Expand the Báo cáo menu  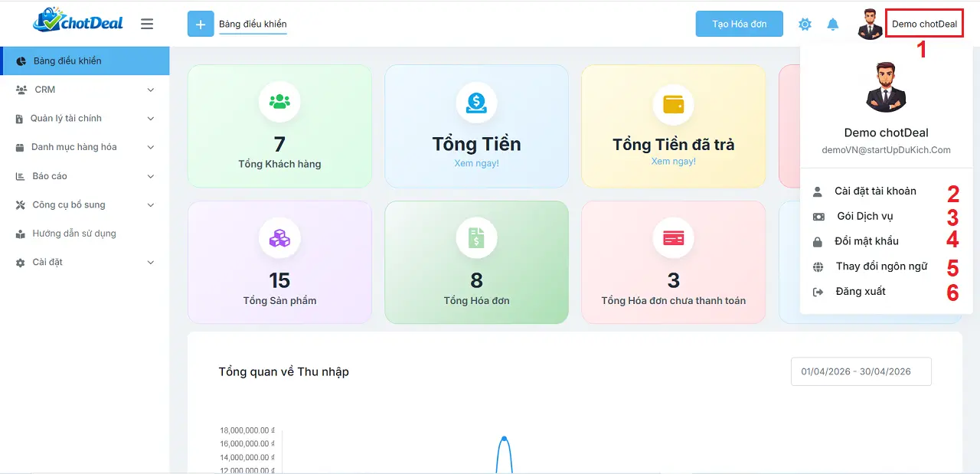pos(84,176)
